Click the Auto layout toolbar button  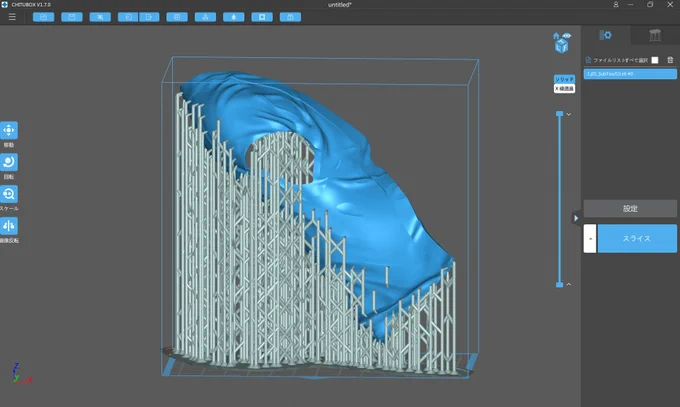[x=206, y=17]
